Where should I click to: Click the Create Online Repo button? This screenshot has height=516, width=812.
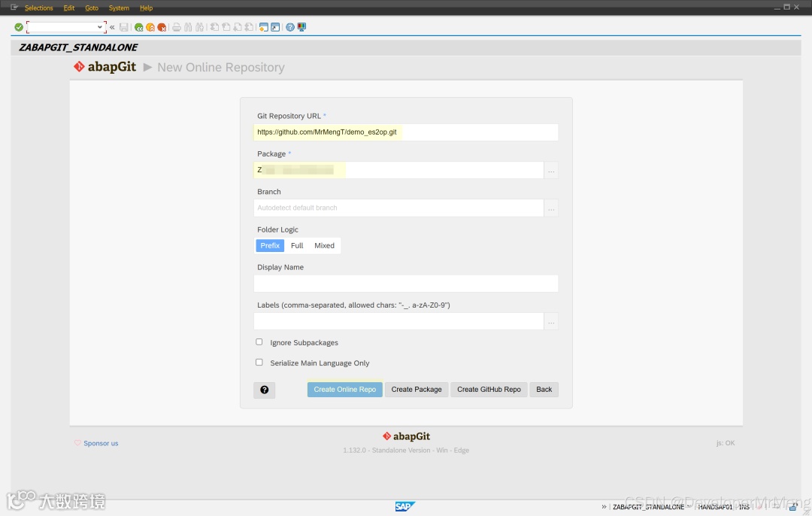point(345,390)
